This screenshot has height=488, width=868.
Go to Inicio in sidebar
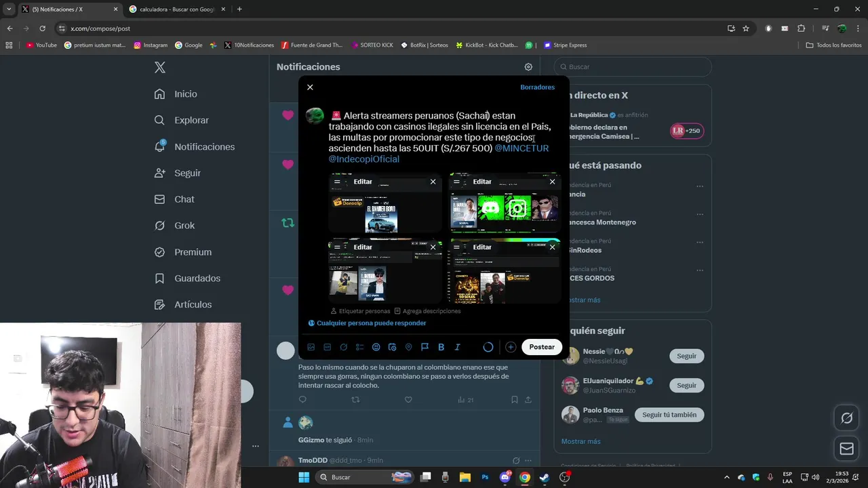coord(176,94)
